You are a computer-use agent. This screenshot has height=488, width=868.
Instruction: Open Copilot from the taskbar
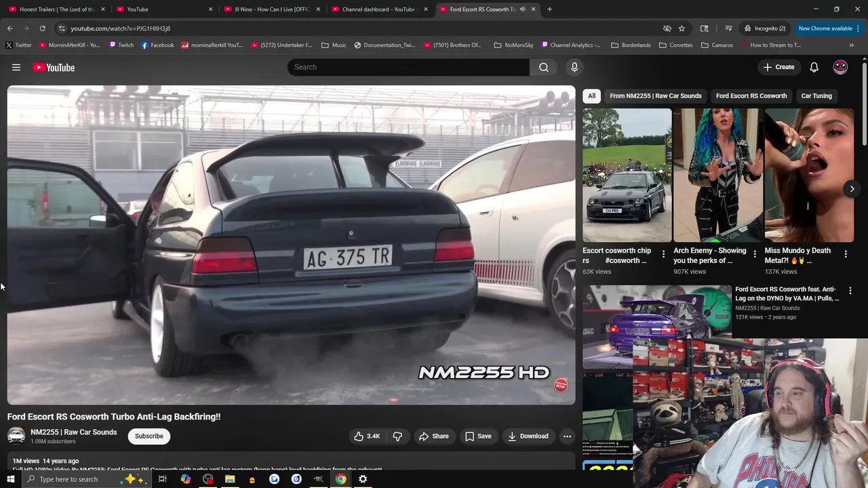(186, 479)
